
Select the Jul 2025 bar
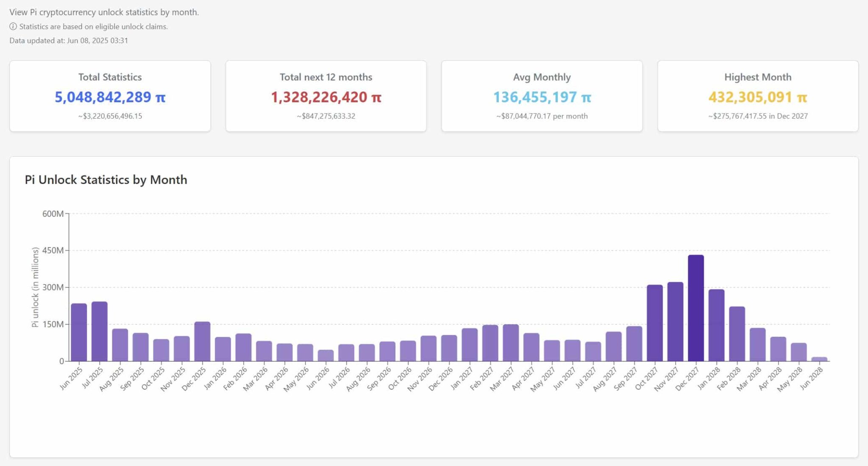pos(99,332)
